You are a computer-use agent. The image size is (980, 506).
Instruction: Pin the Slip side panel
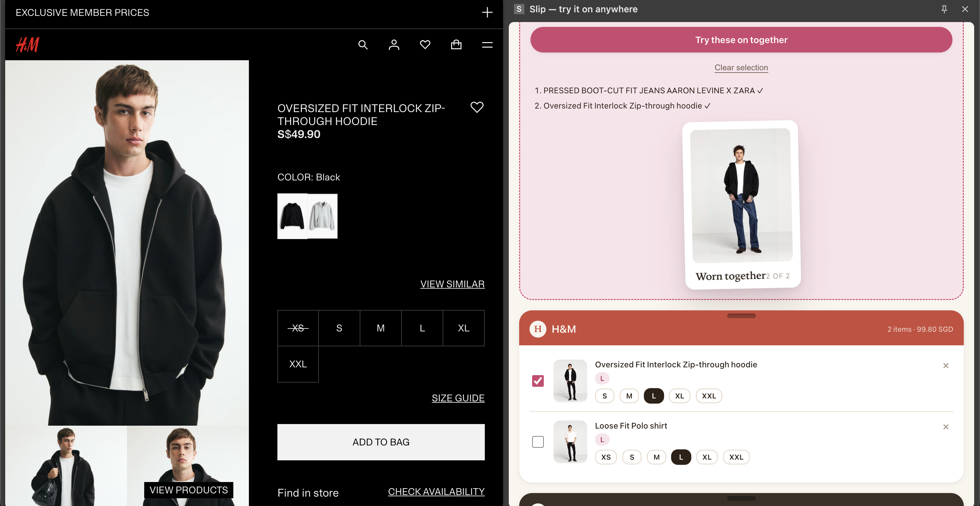[944, 9]
